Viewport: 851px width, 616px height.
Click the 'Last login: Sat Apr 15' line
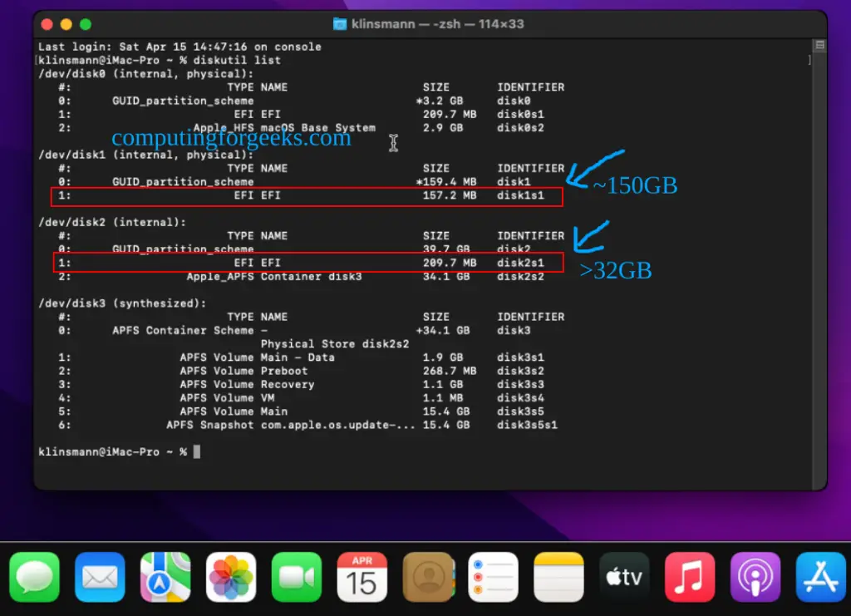(x=180, y=47)
